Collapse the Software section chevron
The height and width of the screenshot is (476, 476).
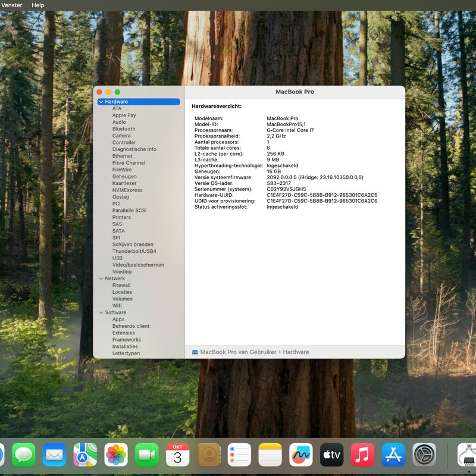pos(101,312)
